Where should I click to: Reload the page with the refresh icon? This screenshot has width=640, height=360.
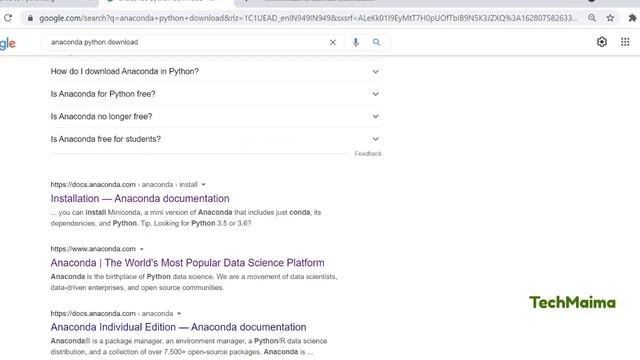coord(8,18)
